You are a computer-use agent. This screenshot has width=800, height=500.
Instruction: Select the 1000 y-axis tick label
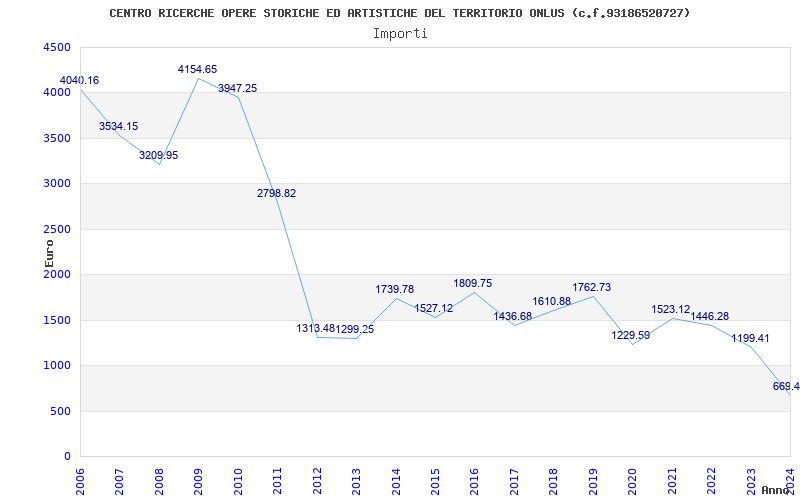57,366
